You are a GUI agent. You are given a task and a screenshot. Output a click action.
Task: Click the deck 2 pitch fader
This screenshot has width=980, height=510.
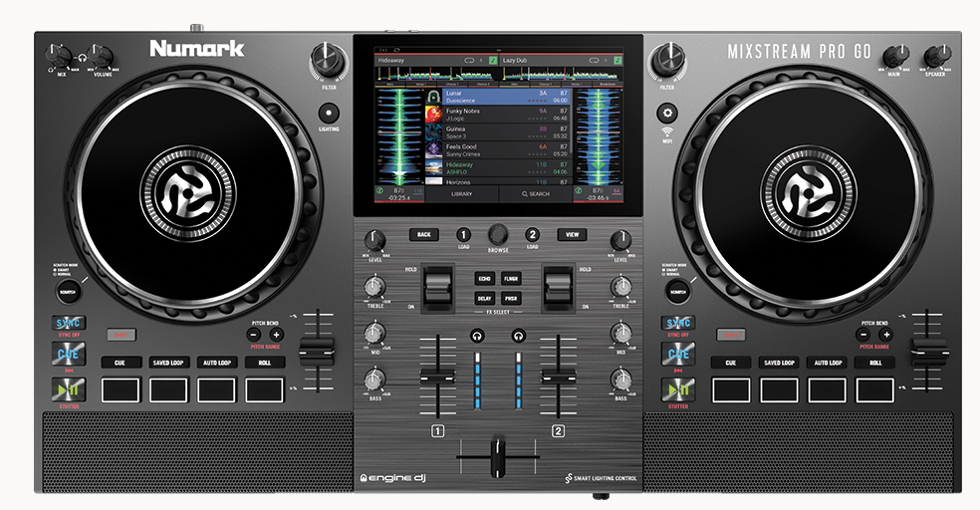929,352
